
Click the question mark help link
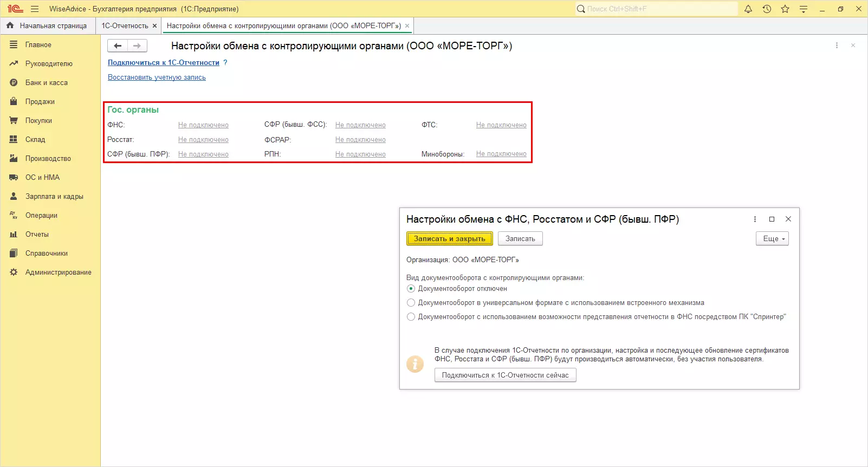pyautogui.click(x=225, y=62)
